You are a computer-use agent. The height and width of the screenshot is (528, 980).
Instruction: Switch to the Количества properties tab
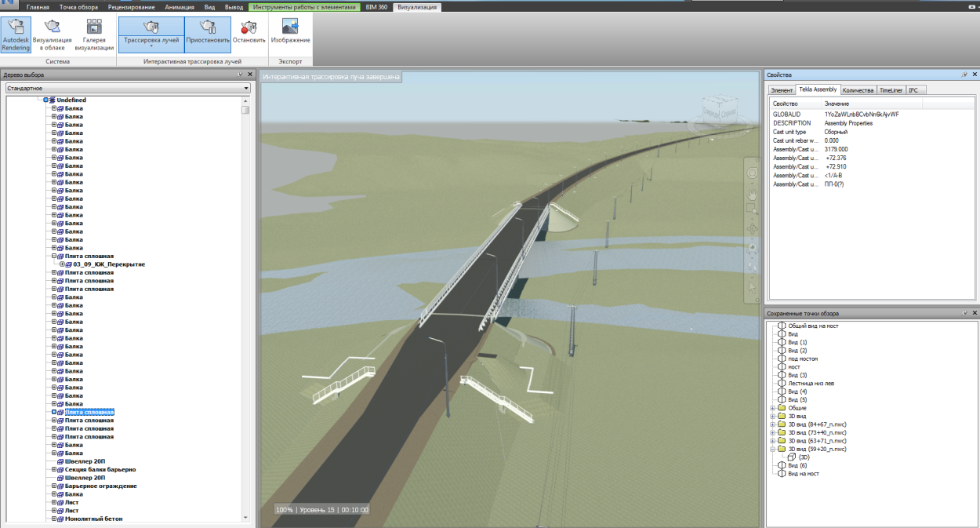[x=858, y=90]
